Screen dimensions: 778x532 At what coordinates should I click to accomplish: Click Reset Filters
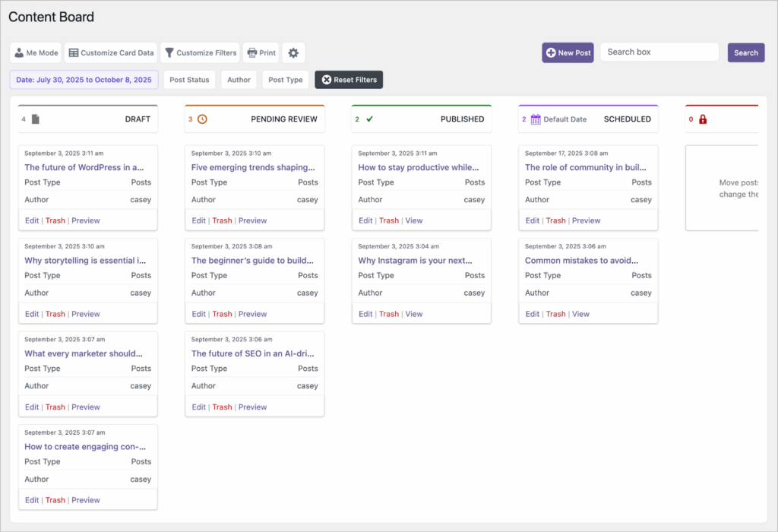349,79
